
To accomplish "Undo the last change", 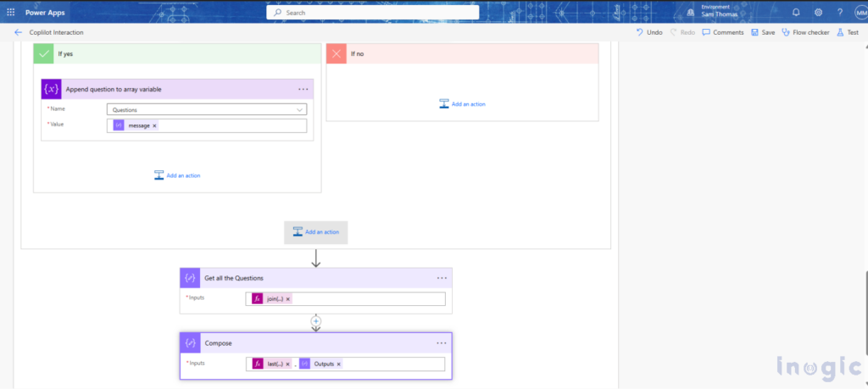I will click(648, 32).
